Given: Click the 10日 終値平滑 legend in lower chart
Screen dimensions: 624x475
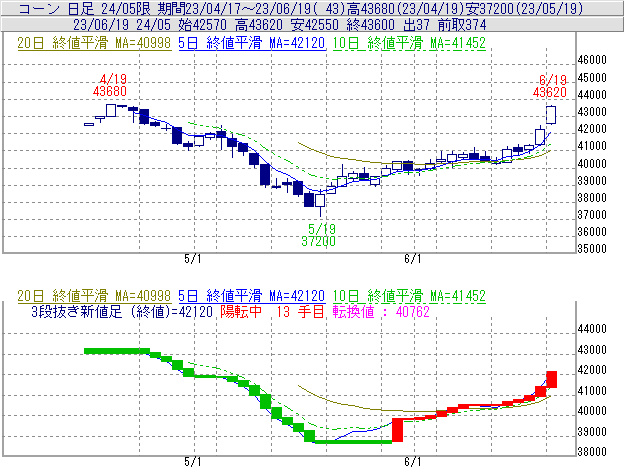Looking at the screenshot, I should tap(409, 296).
